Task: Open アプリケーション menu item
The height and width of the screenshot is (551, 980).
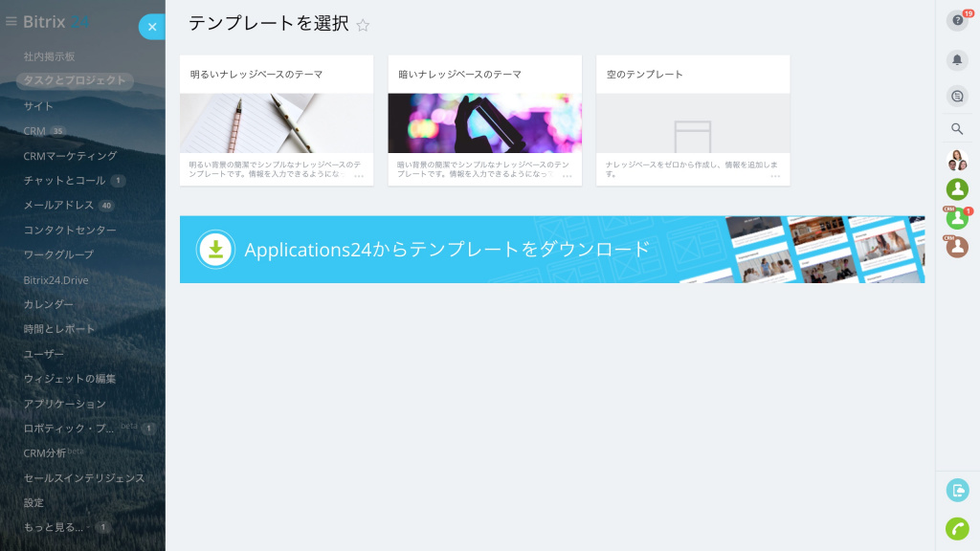Action: [64, 404]
